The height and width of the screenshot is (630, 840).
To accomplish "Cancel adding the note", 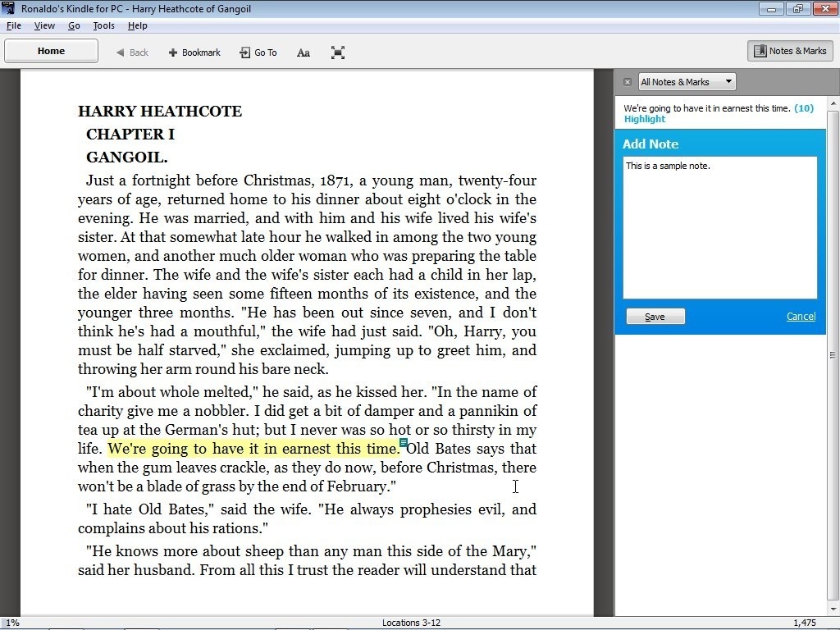I will pos(801,316).
